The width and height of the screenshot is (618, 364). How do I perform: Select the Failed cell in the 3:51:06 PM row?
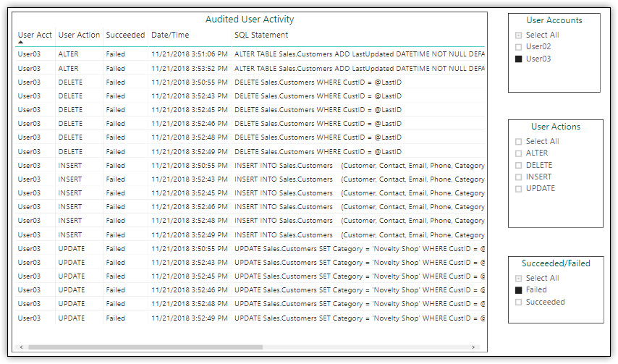(x=115, y=54)
